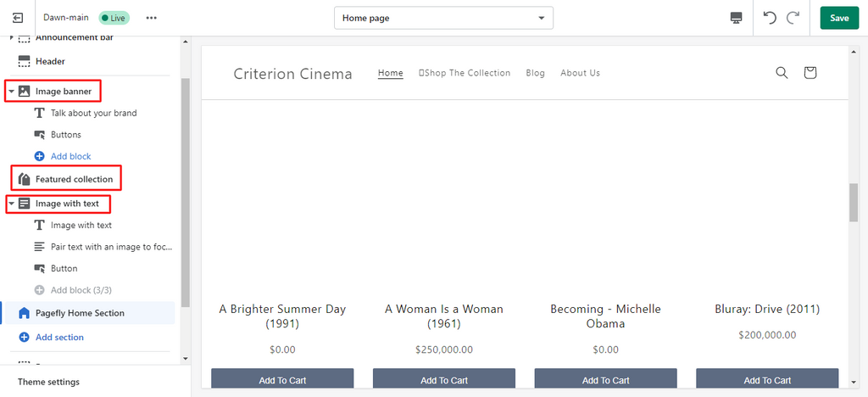Click the redo arrow icon
The height and width of the screenshot is (397, 868).
(793, 18)
